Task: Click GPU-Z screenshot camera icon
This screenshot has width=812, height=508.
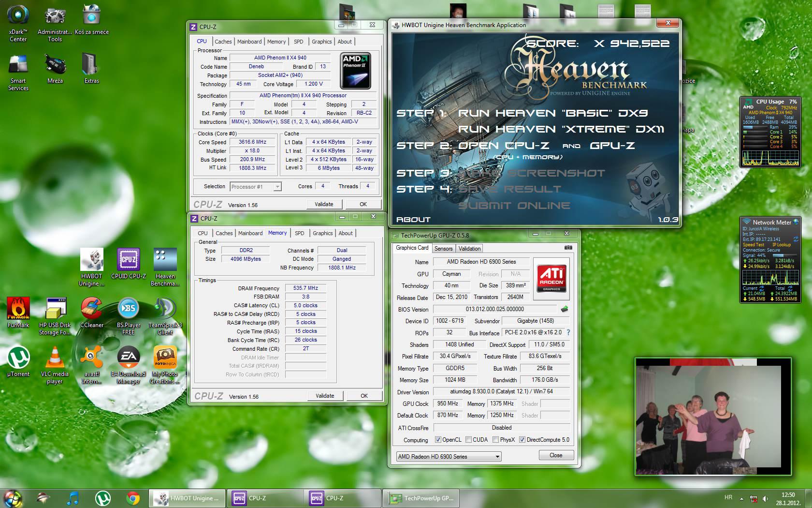Action: (568, 248)
